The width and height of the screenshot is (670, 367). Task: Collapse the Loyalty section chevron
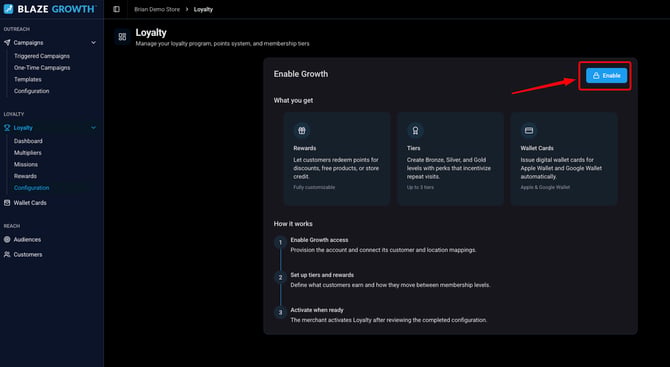(x=94, y=128)
